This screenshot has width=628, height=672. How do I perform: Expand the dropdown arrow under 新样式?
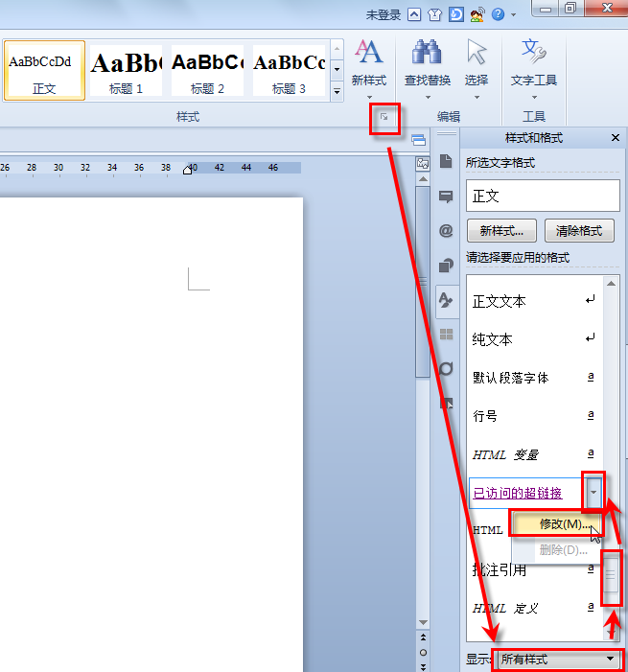pos(369,97)
